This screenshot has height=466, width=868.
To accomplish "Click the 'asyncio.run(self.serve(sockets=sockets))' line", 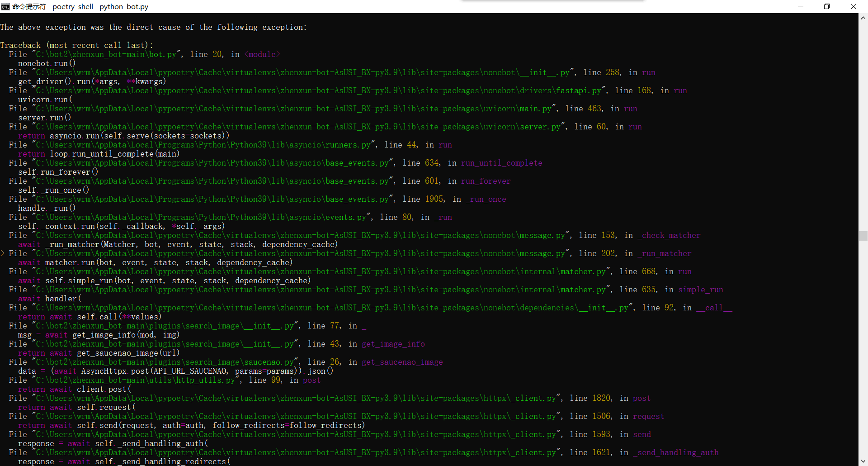I will (x=123, y=136).
